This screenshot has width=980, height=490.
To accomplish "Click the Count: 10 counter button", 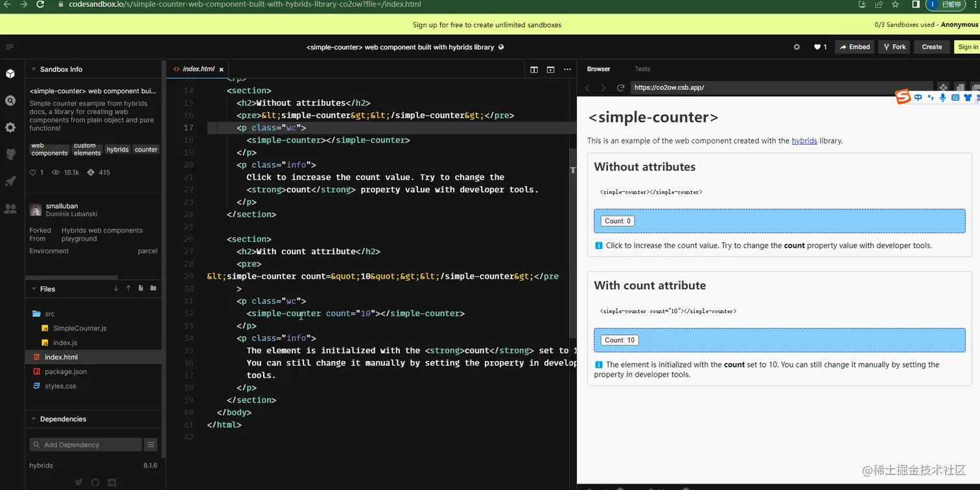I will pos(620,340).
